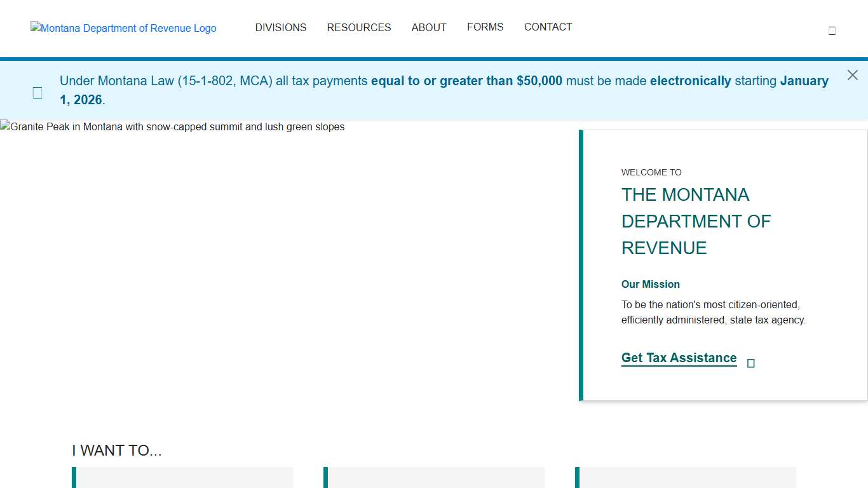Screen dimensions: 868x488
Task: Go to the Contact page
Action: [x=548, y=27]
